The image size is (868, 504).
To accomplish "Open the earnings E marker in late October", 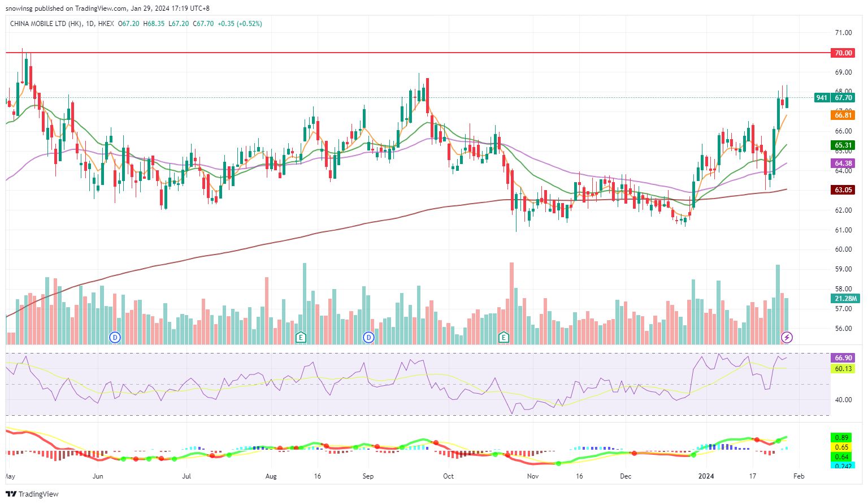I will [504, 338].
